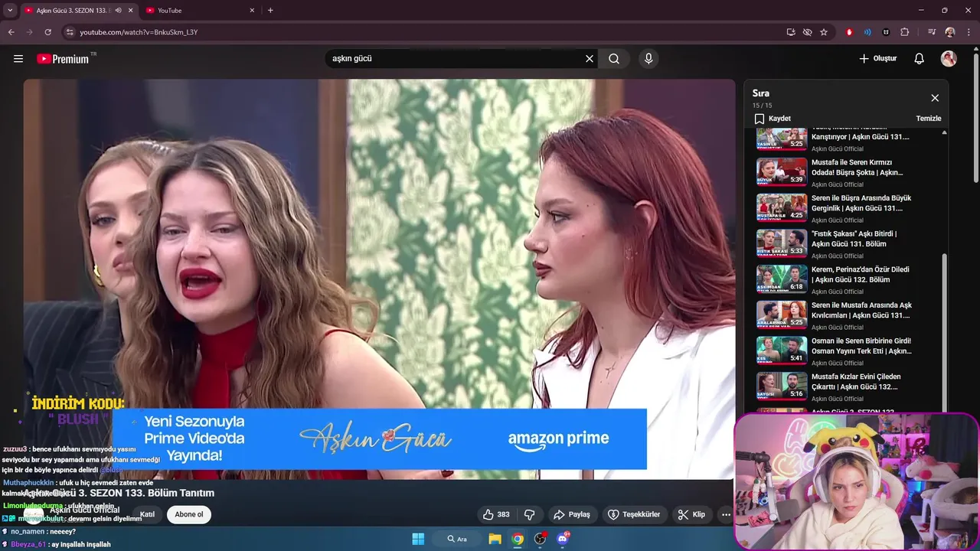Image resolution: width=980 pixels, height=551 pixels.
Task: Close the second YouTube browser tab
Action: point(252,11)
